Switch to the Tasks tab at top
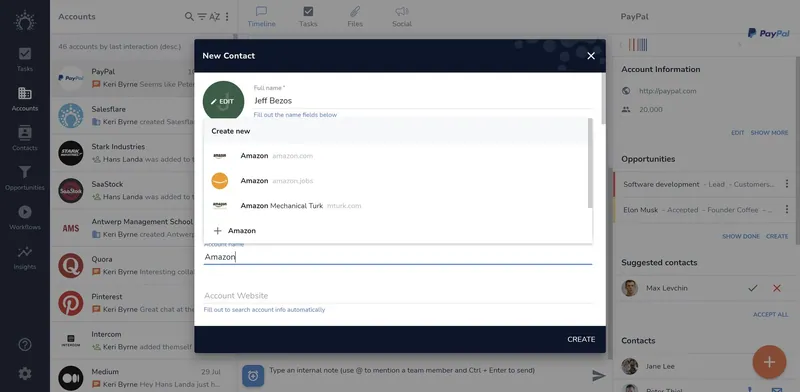The height and width of the screenshot is (392, 800). [308, 17]
